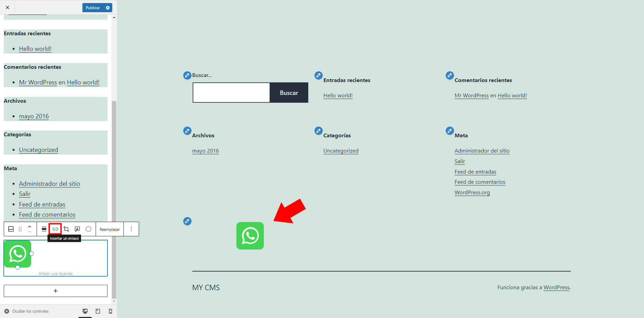Click Uncategorized in sidebar Categorías
644x318 pixels.
[x=38, y=150]
